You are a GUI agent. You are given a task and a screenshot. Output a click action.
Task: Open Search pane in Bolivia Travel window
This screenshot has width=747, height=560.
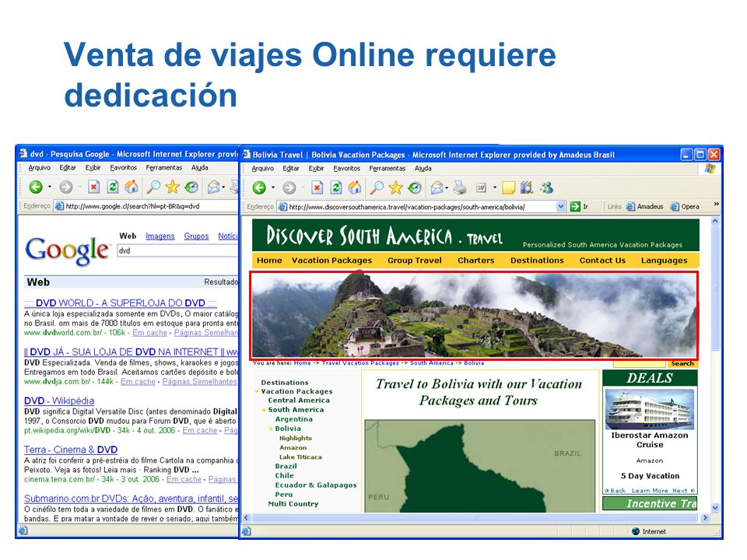click(377, 188)
